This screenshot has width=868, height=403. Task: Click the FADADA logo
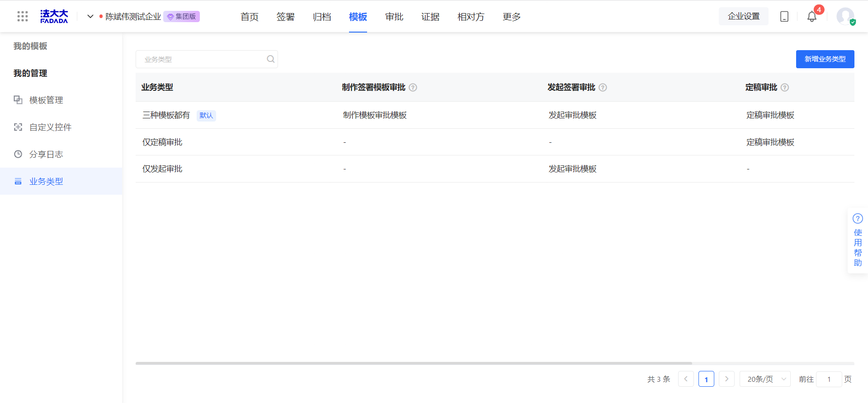(54, 16)
